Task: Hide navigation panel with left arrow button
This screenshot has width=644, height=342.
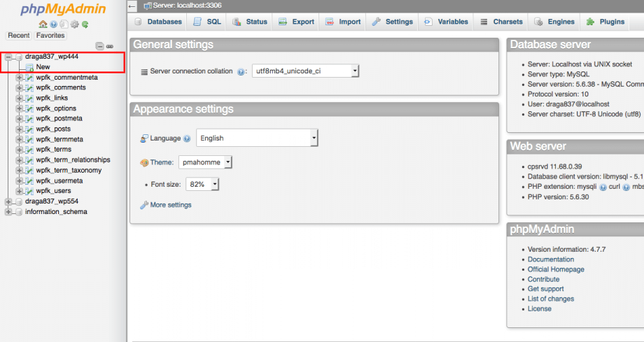Action: coord(132,6)
